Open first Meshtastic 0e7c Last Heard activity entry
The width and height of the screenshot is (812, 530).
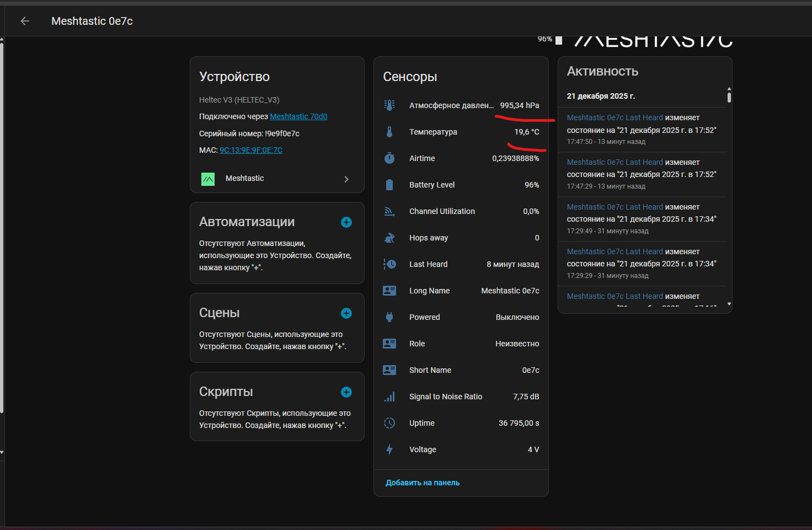click(615, 117)
